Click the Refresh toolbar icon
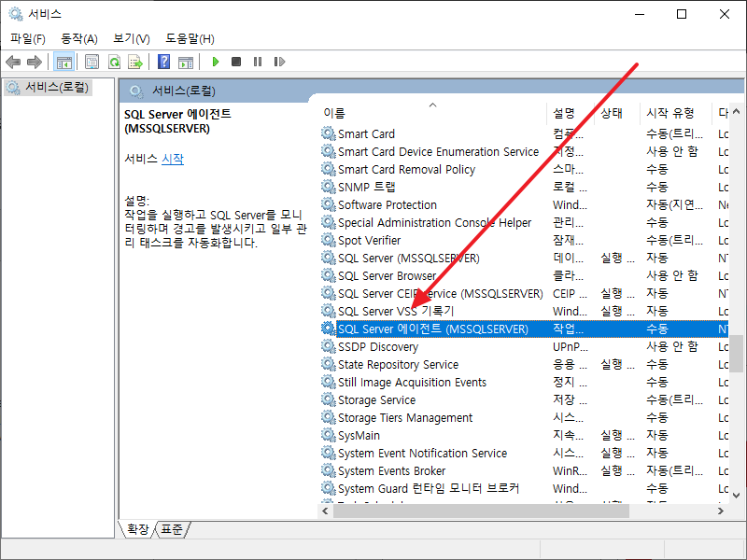The width and height of the screenshot is (747, 560). (x=114, y=62)
